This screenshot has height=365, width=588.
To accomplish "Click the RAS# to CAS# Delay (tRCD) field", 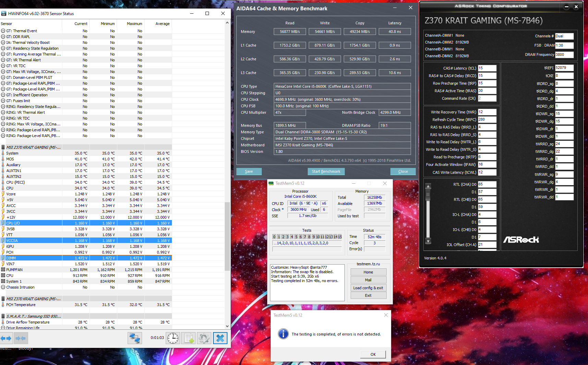I will (x=487, y=76).
